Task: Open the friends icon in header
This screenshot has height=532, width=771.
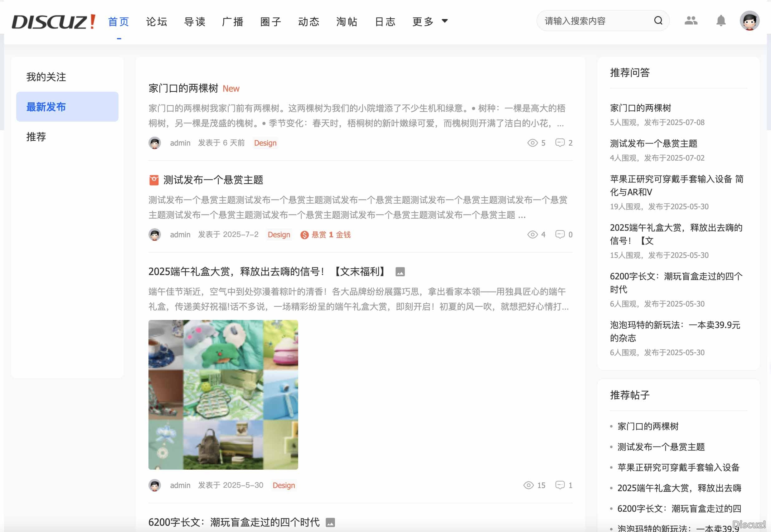Action: 691,21
